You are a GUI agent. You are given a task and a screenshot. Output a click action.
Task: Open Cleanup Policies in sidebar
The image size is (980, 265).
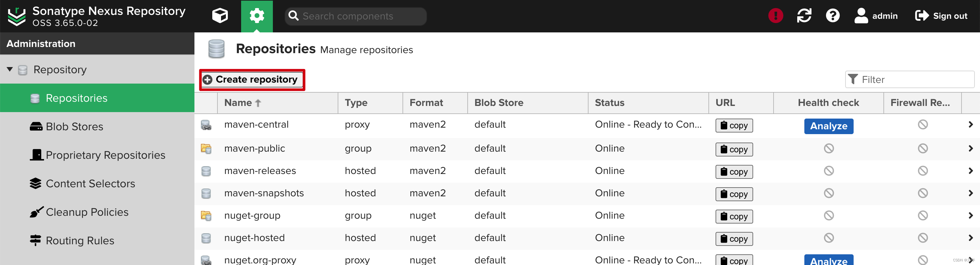tap(97, 212)
